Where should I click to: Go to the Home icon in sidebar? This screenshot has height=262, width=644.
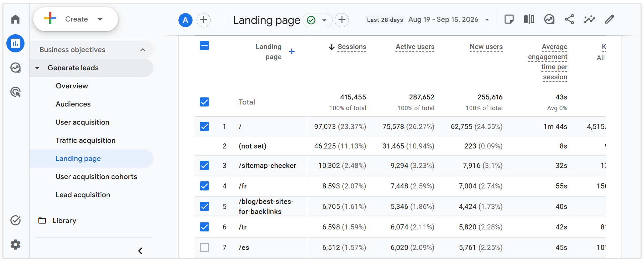pos(15,19)
